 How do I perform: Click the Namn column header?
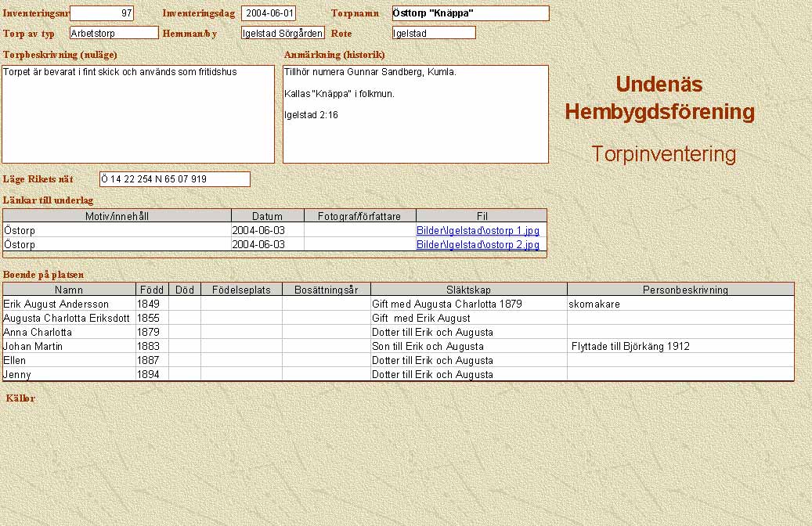69,290
